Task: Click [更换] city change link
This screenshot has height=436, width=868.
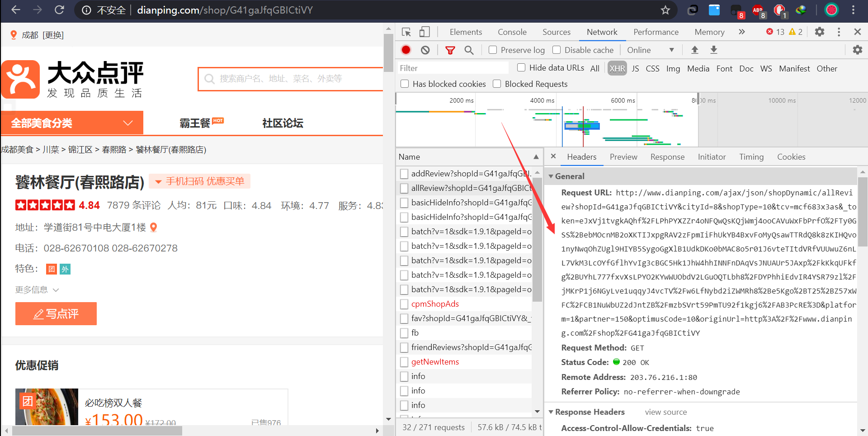Action: point(53,35)
